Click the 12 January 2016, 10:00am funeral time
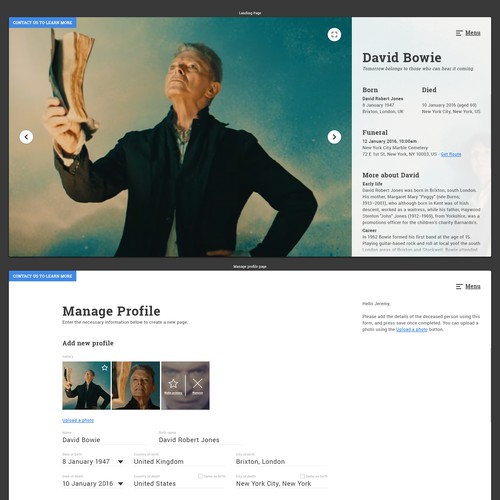This screenshot has height=500, width=500. click(x=389, y=141)
